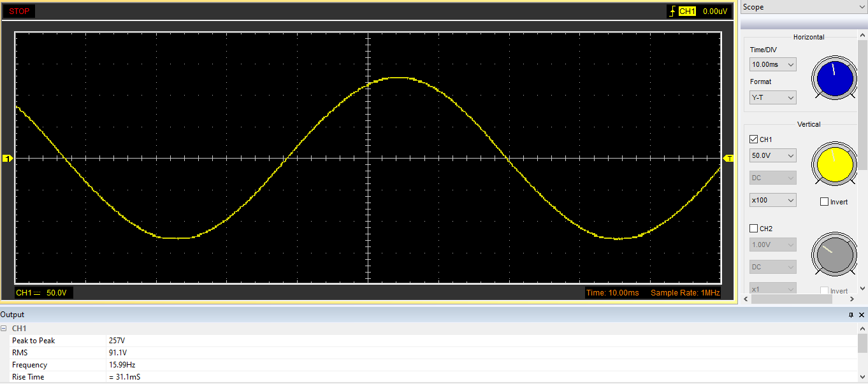Click the trigger edge icon beside CH1

pos(672,11)
